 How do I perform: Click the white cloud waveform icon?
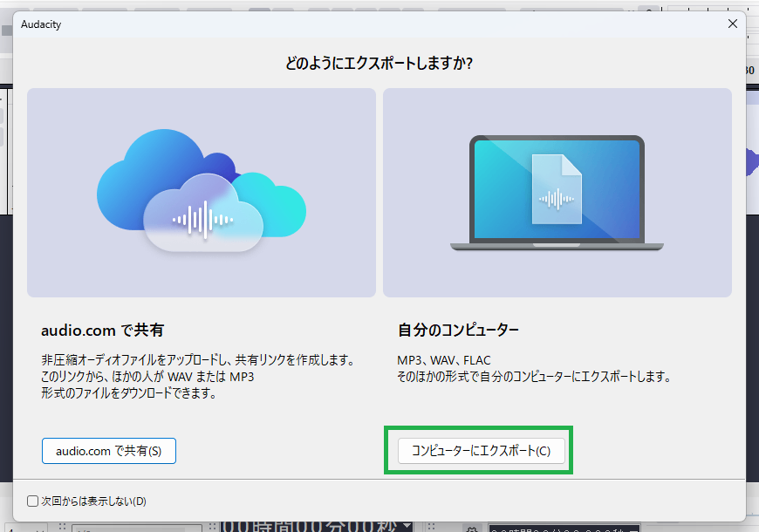[x=203, y=219]
